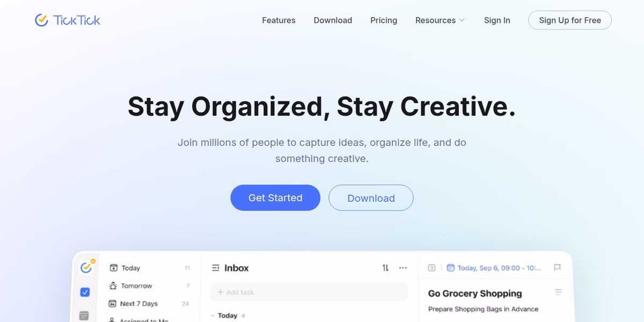
Task: Click the TickTick logo
Action: coord(68,20)
